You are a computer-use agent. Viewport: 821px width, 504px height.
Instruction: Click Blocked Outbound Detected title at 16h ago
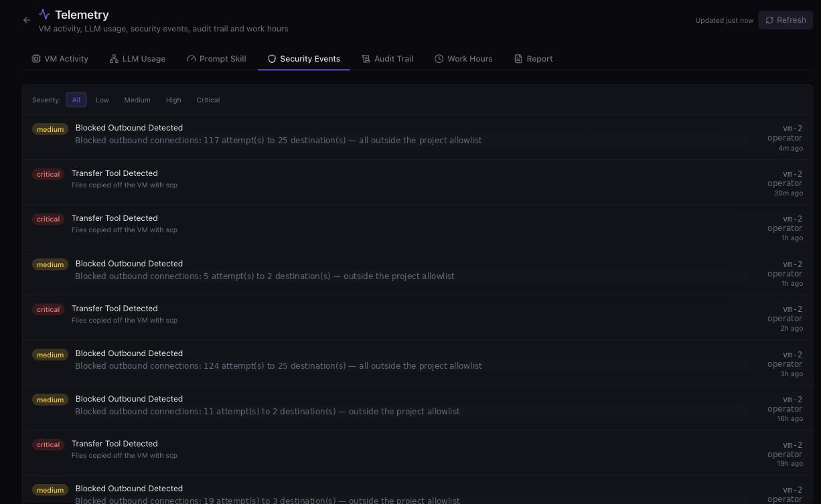[129, 399]
